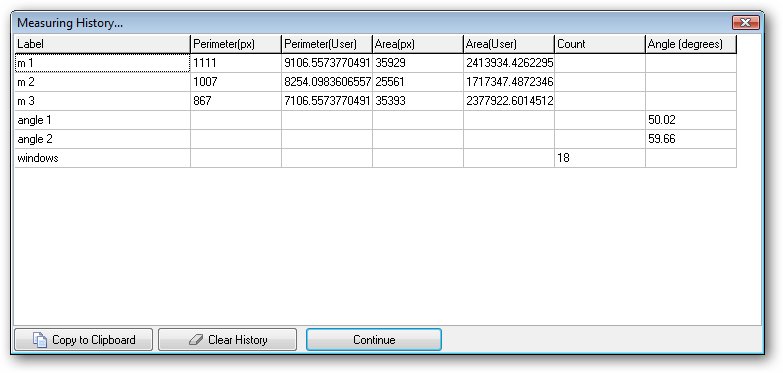783x373 pixels.
Task: Select perimeter value 867
Action: pyautogui.click(x=236, y=101)
